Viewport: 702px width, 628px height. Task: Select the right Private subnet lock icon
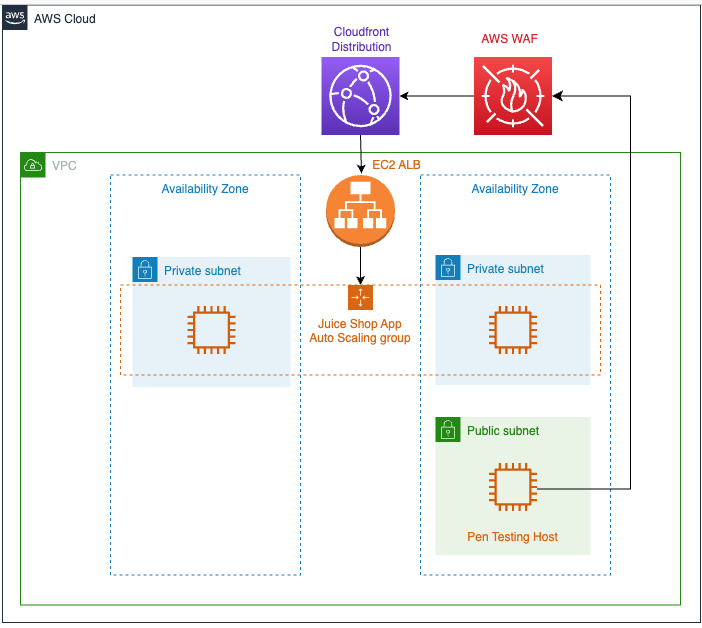[x=448, y=268]
